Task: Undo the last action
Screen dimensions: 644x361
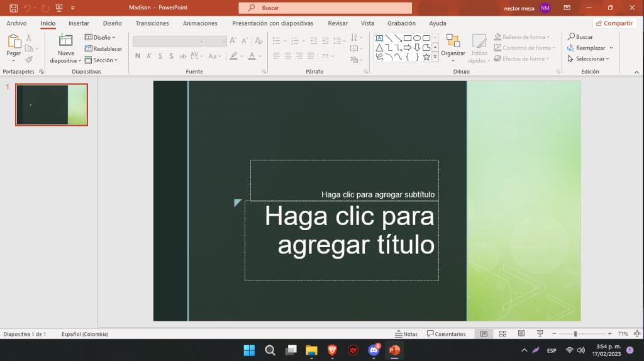Action: click(27, 8)
